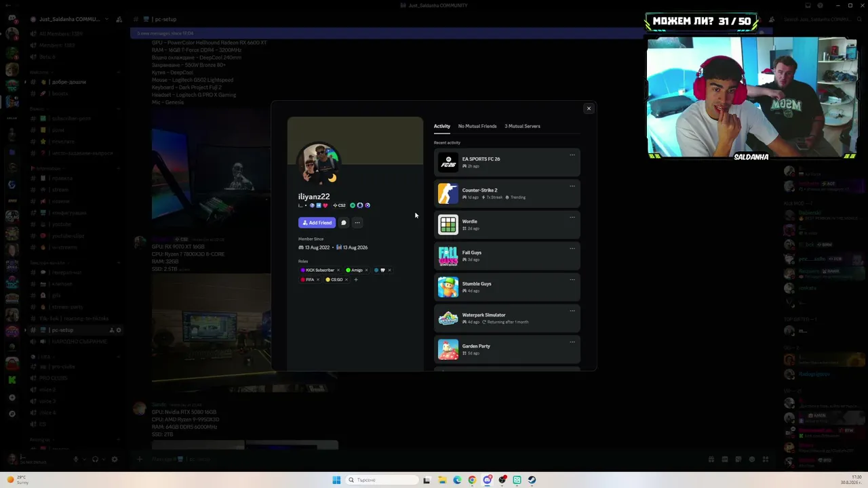Open options menu for Wordle activity
The width and height of the screenshot is (868, 488).
[x=572, y=218]
